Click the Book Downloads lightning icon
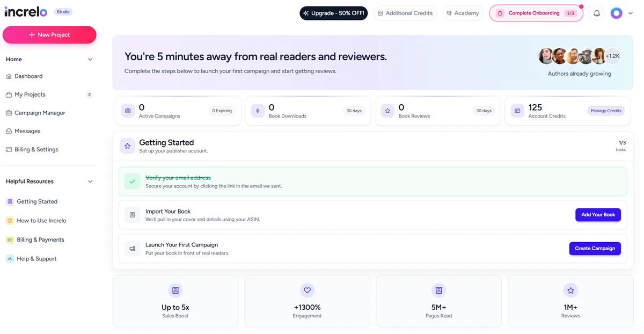 coord(257,111)
